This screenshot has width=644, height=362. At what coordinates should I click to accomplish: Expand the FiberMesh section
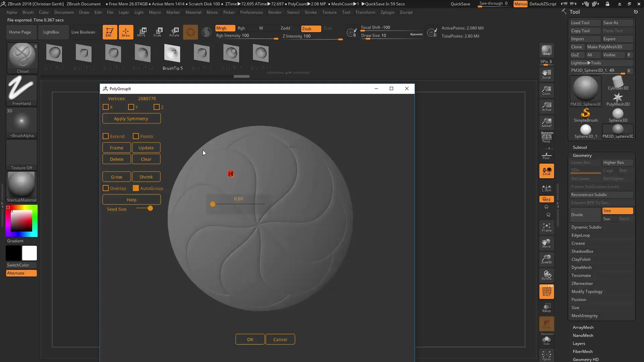[x=583, y=352]
